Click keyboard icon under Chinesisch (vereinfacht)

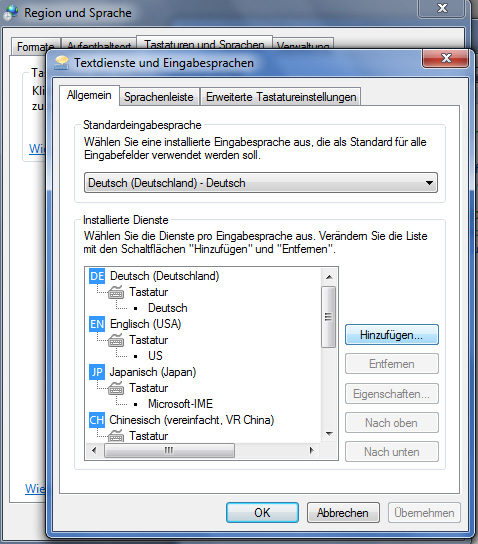tap(116, 435)
